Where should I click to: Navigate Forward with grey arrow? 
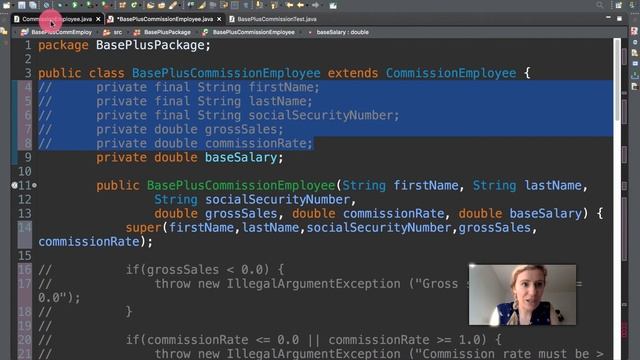315,5
